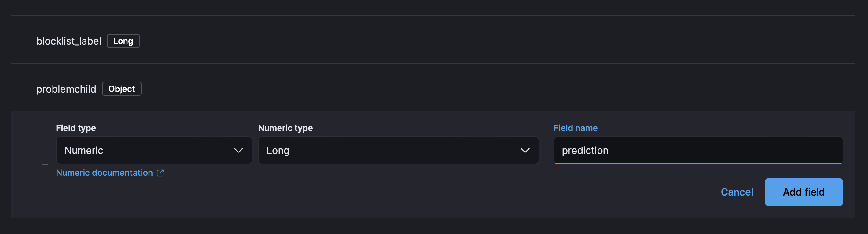Select the blocklist_label field row
The width and height of the screenshot is (868, 234).
click(69, 41)
